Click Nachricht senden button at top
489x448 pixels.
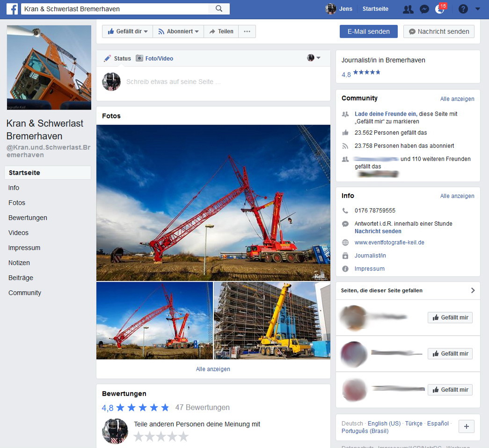pyautogui.click(x=439, y=31)
